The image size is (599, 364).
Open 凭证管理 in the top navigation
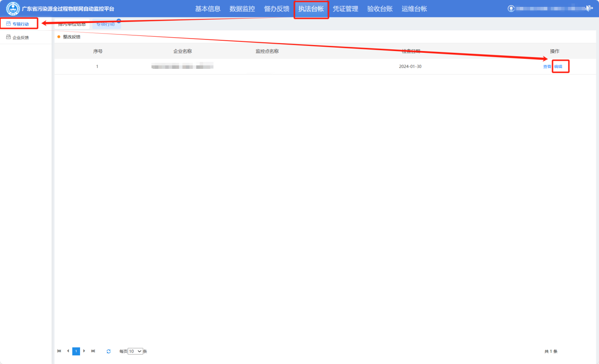[345, 9]
